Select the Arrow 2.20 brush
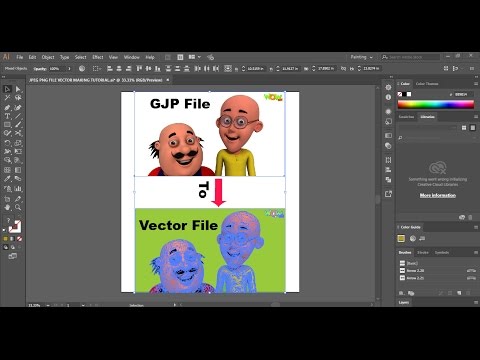The width and height of the screenshot is (480, 360). 438,271
